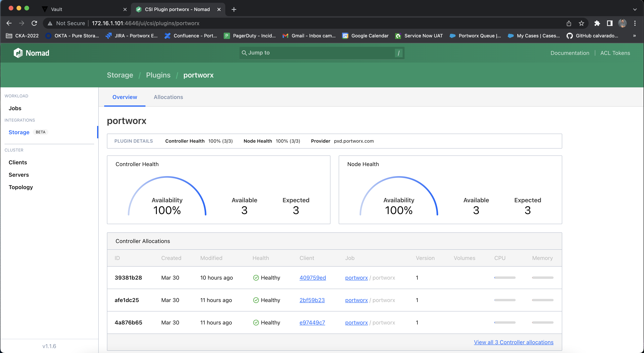Viewport: 644px width, 353px height.
Task: Open allocation 39381b28 row
Action: coord(335,278)
